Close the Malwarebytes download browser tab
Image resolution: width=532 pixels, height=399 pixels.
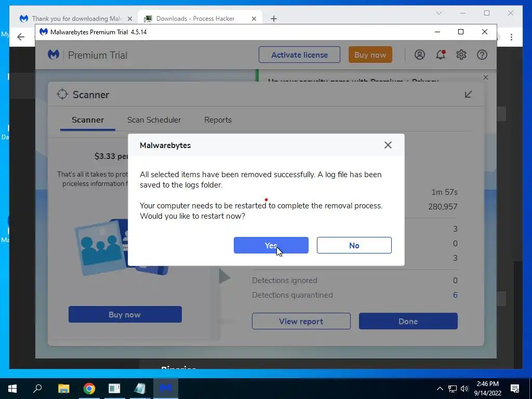pyautogui.click(x=129, y=19)
